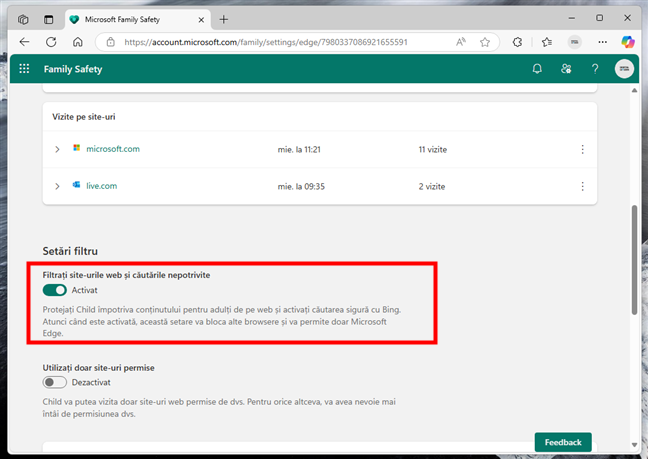The width and height of the screenshot is (648, 459).
Task: Open the Help question mark
Action: pyautogui.click(x=595, y=69)
